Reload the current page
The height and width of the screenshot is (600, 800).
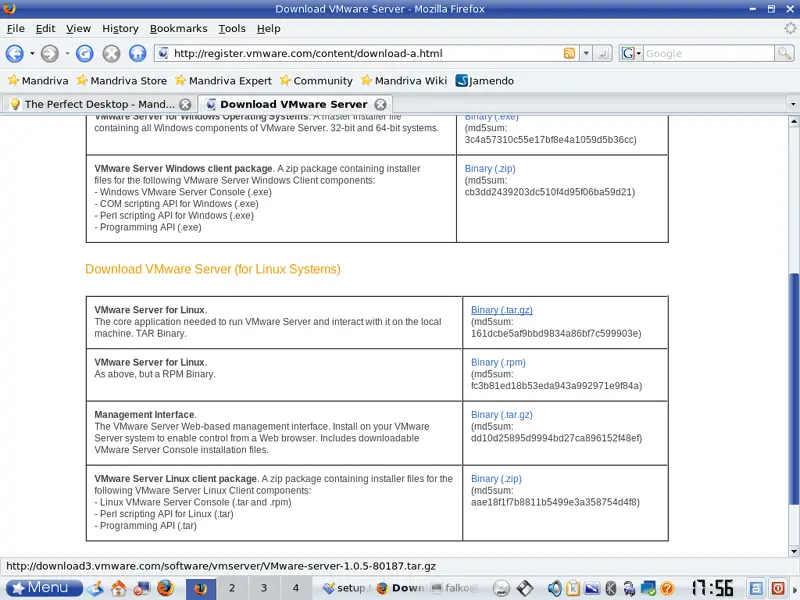(x=85, y=54)
